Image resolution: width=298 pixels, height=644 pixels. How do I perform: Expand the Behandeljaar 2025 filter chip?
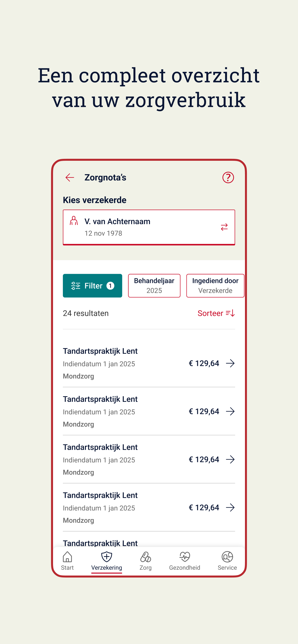[x=154, y=286]
